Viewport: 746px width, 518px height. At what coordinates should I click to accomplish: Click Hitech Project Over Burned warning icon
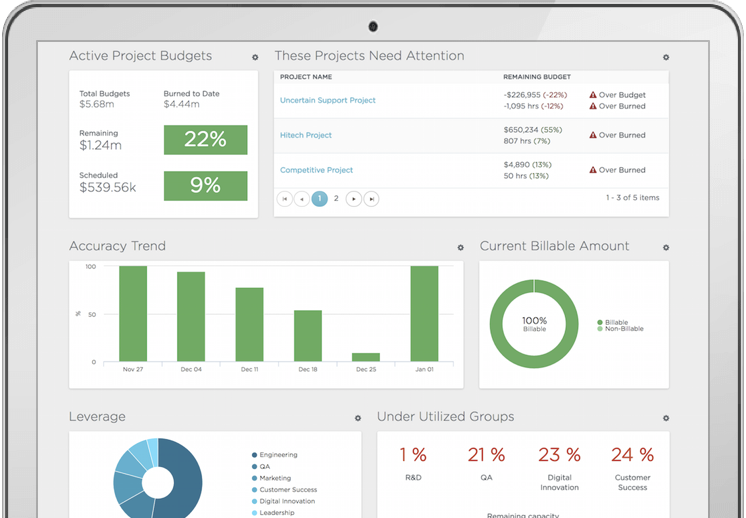pyautogui.click(x=593, y=135)
